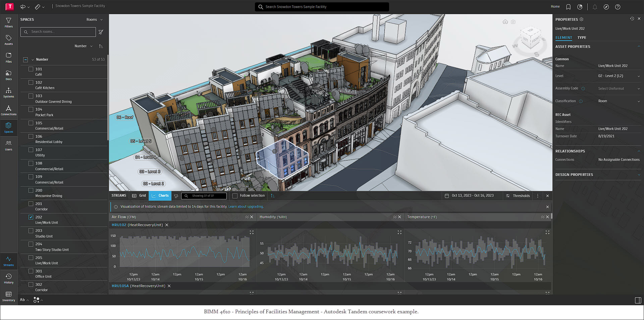Open the History panel

click(9, 278)
